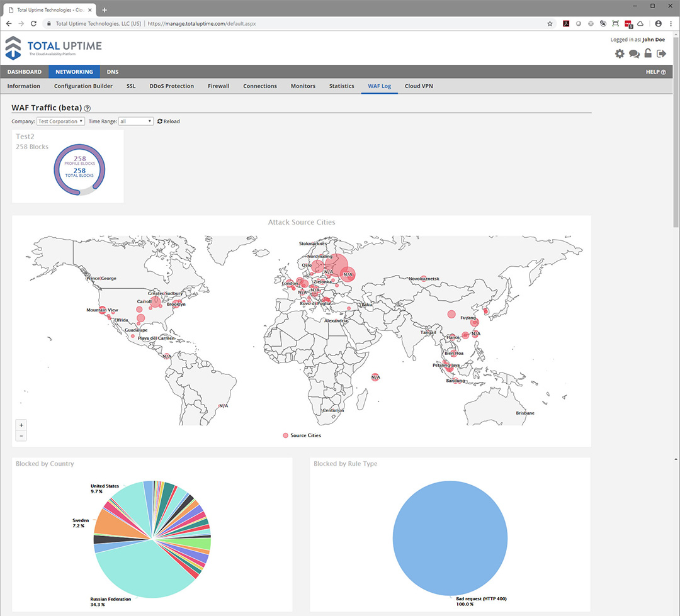Bookmark this page with the star icon
This screenshot has width=680, height=616.
550,23
